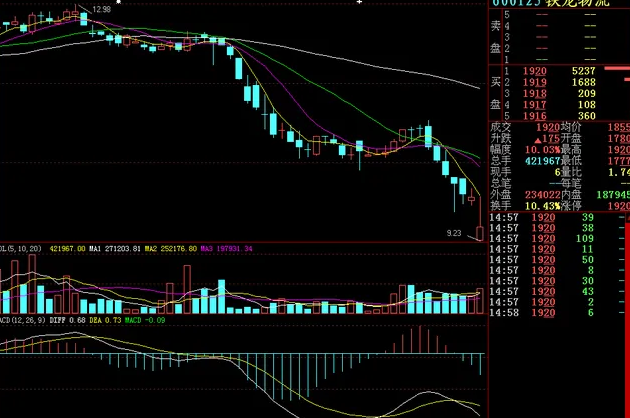Image resolution: width=630 pixels, height=418 pixels.
Task: Click the 外盘 value 234022
Action: tap(542, 195)
